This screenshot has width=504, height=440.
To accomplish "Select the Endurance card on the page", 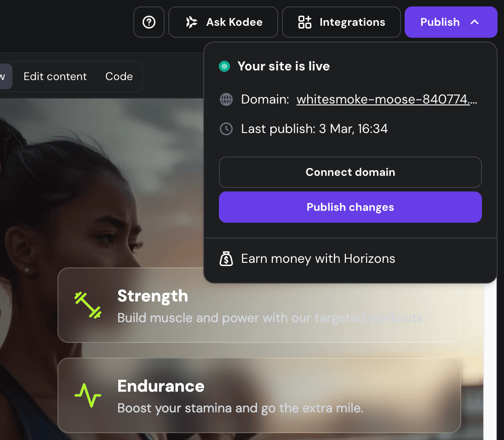I will click(258, 395).
